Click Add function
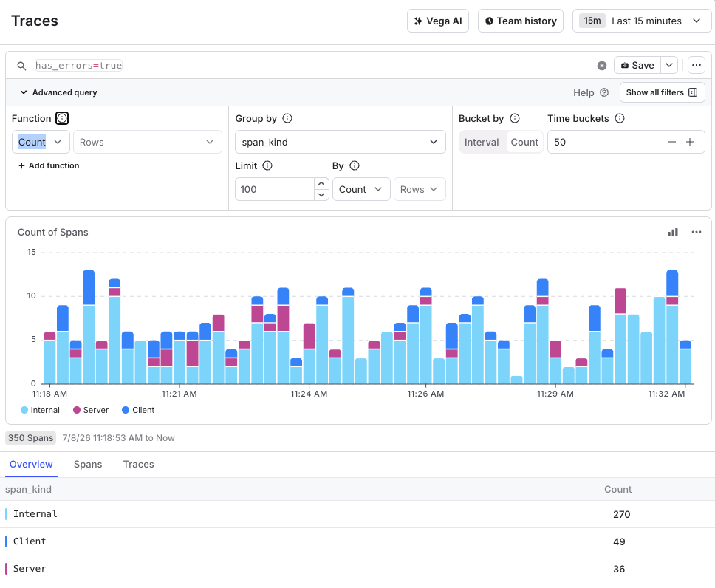 point(48,165)
